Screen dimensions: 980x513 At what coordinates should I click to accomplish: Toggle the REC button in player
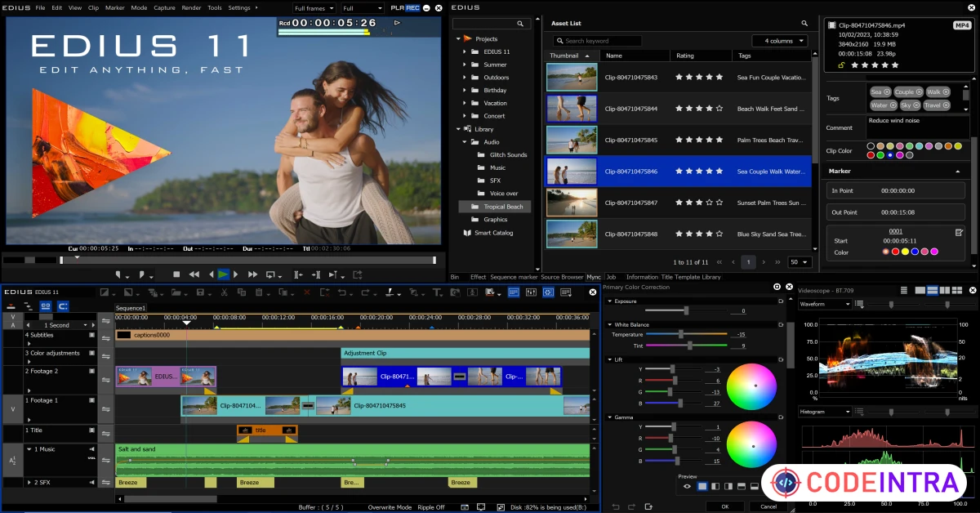[412, 7]
